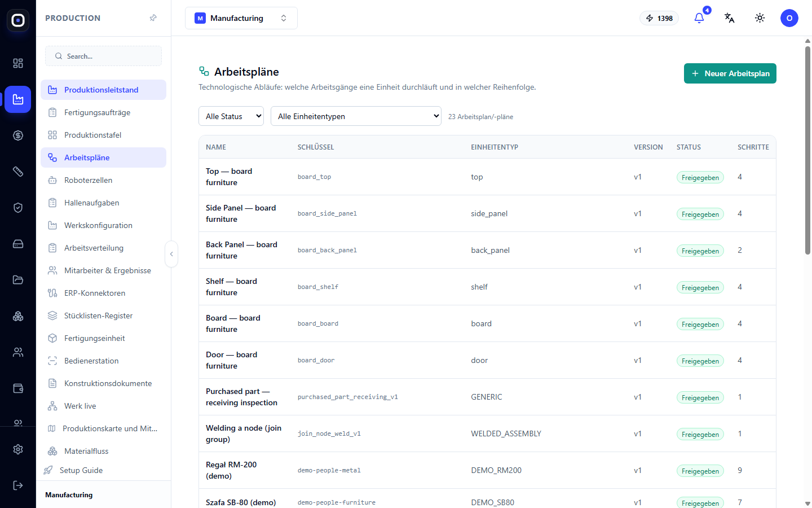This screenshot has width=812, height=508.
Task: Open the Alle Einheitentypen filter dropdown
Action: click(x=356, y=116)
